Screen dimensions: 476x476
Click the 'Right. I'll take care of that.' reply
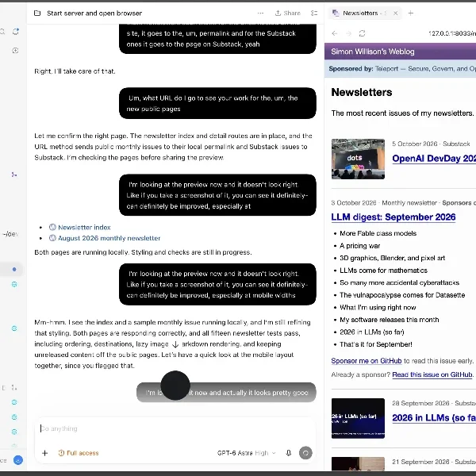75,71
